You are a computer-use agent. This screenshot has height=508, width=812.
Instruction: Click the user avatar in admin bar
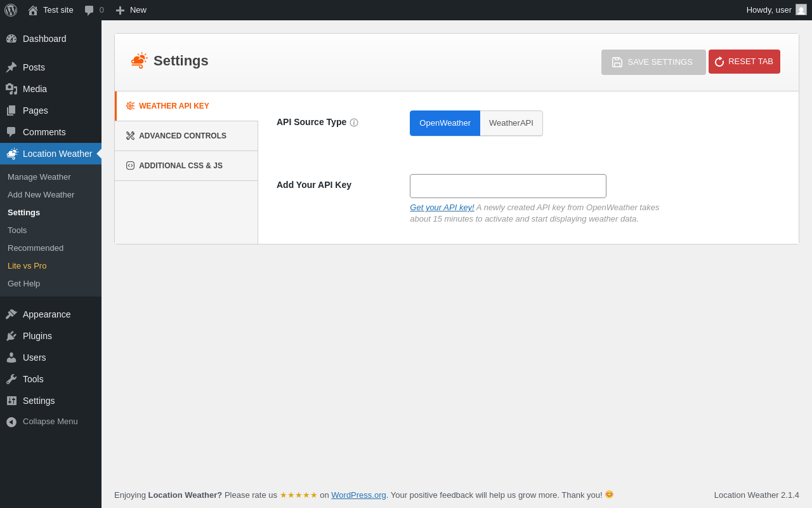(x=801, y=10)
